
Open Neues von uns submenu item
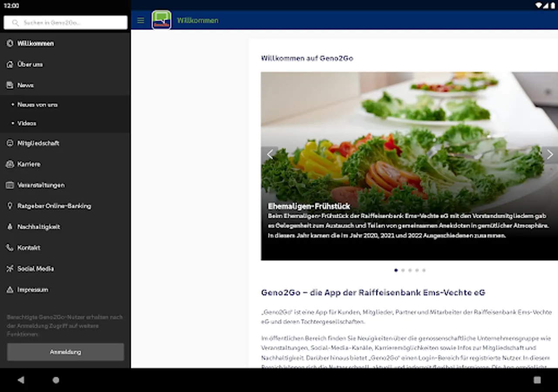point(65,105)
